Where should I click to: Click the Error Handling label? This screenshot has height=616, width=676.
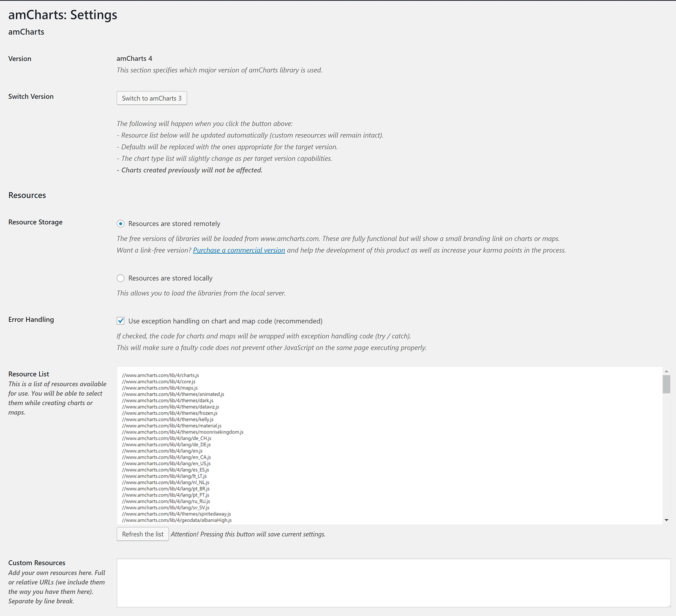[x=31, y=320]
